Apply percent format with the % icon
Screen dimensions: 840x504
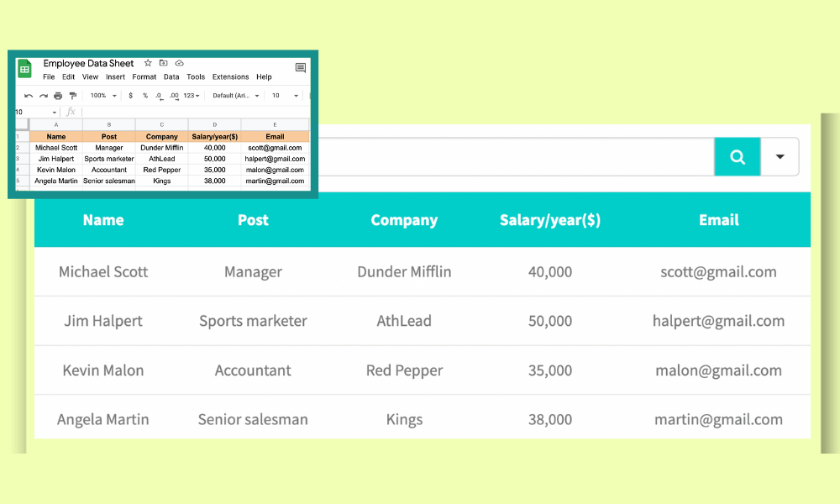pyautogui.click(x=145, y=95)
